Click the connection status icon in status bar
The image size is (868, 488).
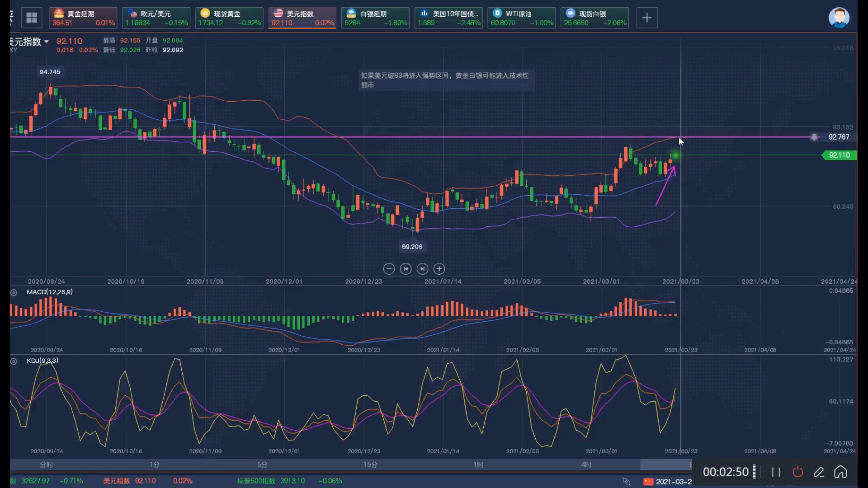[x=626, y=482]
